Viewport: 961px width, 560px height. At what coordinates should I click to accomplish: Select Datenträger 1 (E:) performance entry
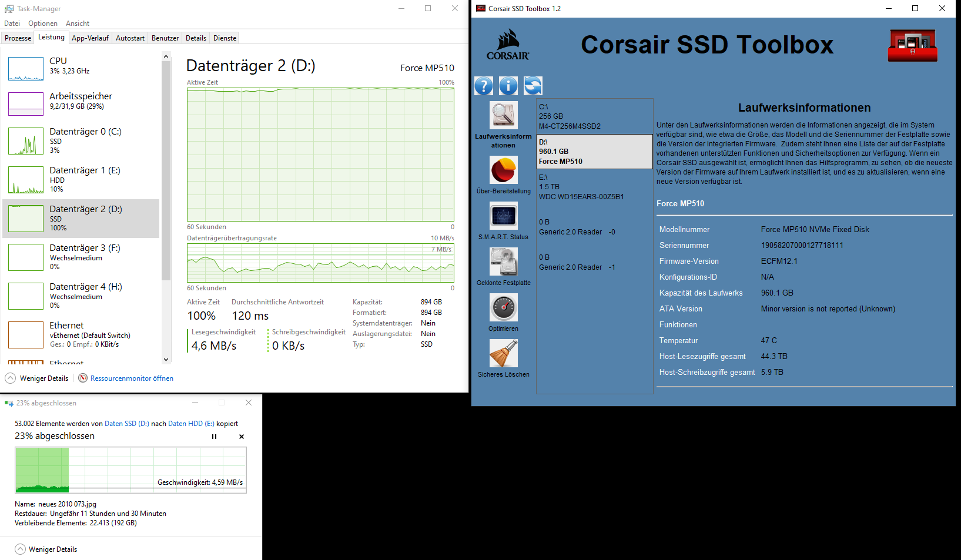pos(81,180)
